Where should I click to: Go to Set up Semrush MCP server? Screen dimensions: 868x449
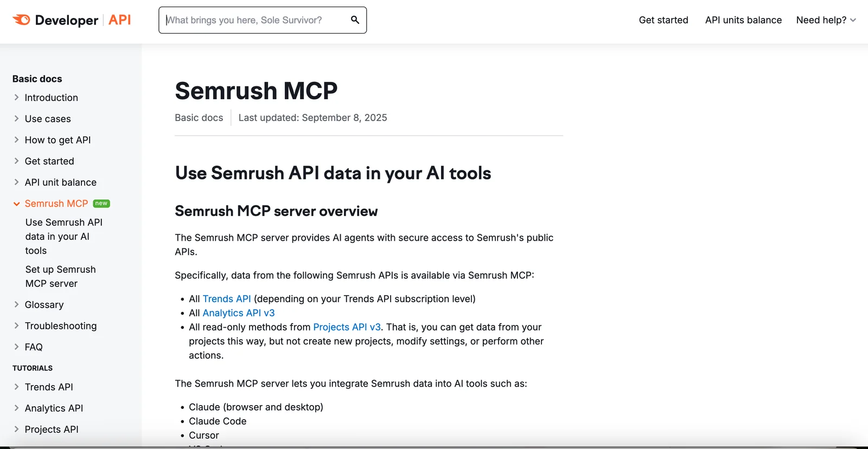pyautogui.click(x=60, y=277)
